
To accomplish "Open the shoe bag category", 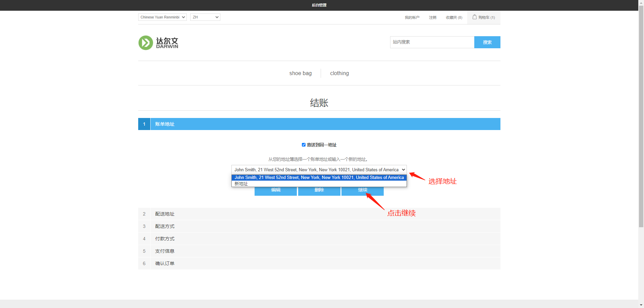I will (x=300, y=73).
